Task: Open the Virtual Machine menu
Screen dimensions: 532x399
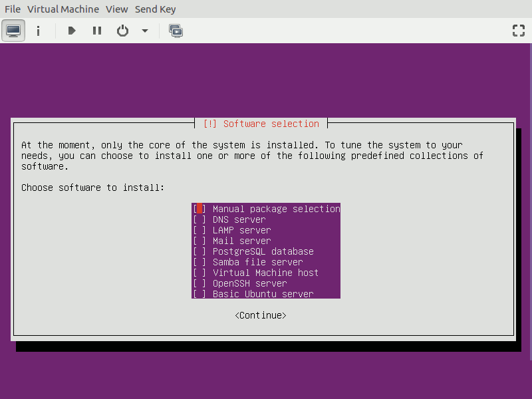Action: 63,9
